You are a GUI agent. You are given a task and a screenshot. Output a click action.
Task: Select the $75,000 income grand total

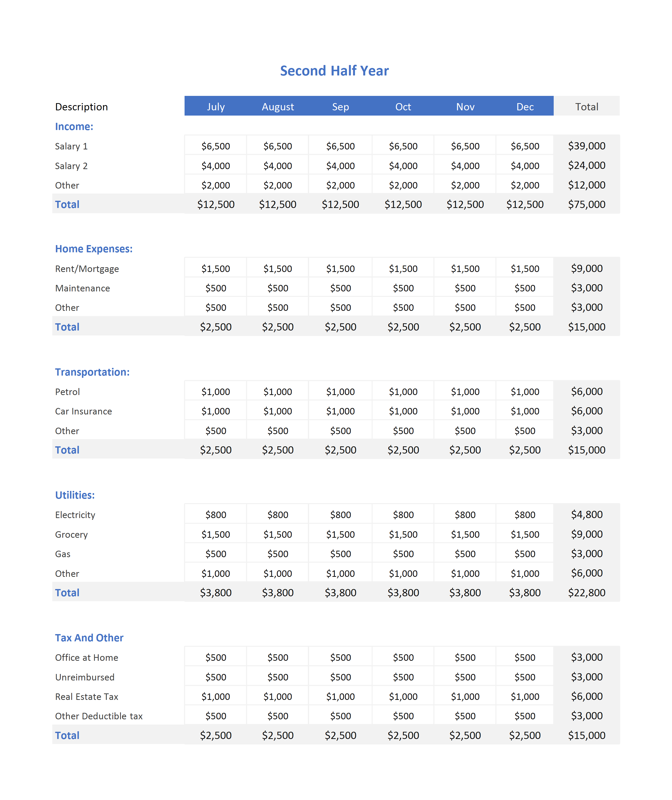(x=587, y=204)
